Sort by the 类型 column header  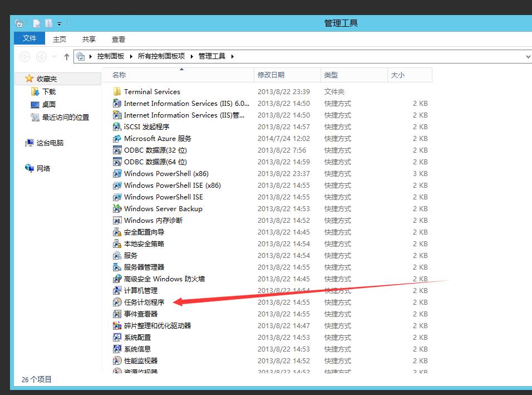tap(354, 75)
